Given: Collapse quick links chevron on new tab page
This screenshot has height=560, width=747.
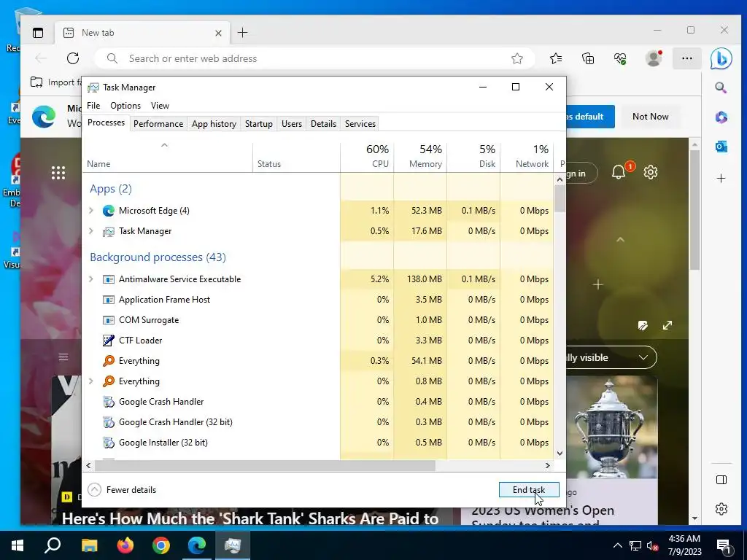Looking at the screenshot, I should pyautogui.click(x=620, y=239).
